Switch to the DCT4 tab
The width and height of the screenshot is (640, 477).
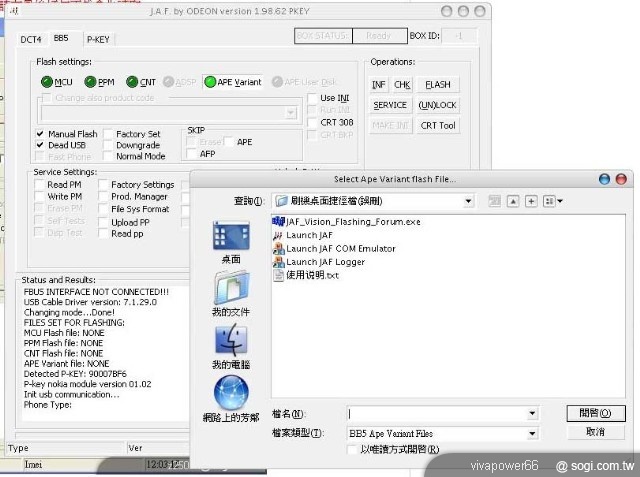[x=31, y=40]
